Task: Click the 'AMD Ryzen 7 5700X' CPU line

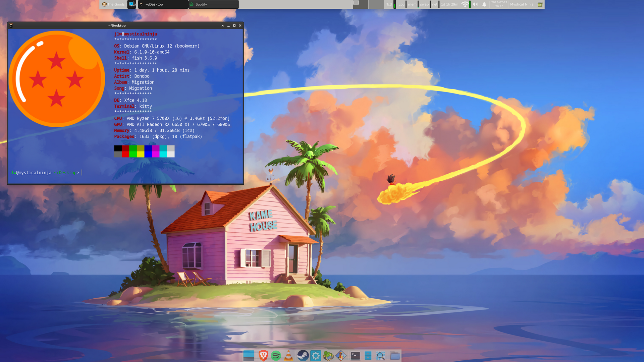Action: (172, 118)
